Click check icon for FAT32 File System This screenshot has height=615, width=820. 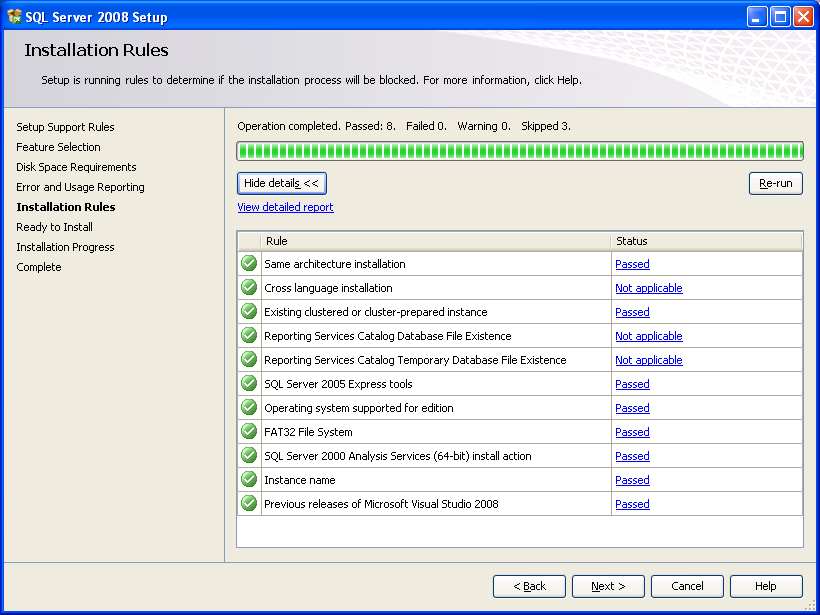(x=249, y=431)
